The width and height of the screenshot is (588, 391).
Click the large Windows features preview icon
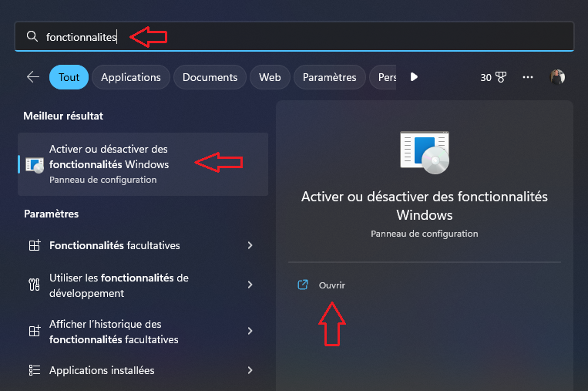pos(425,153)
